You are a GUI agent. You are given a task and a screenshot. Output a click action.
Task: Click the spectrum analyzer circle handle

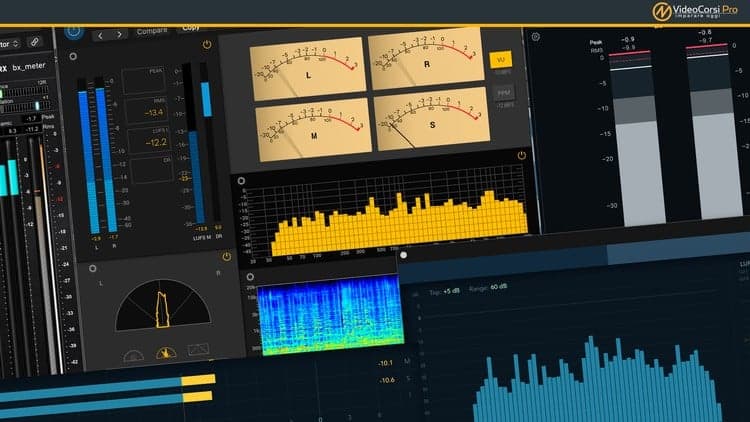(x=241, y=181)
